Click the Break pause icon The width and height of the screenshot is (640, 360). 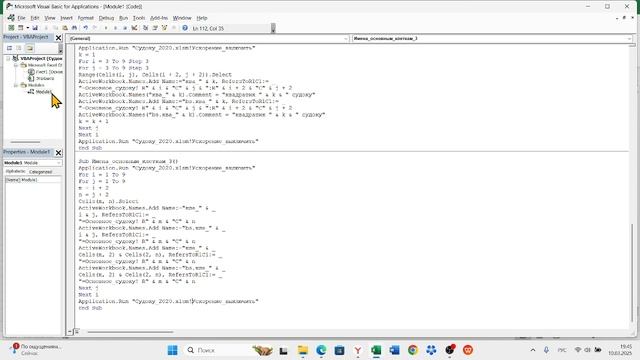116,28
